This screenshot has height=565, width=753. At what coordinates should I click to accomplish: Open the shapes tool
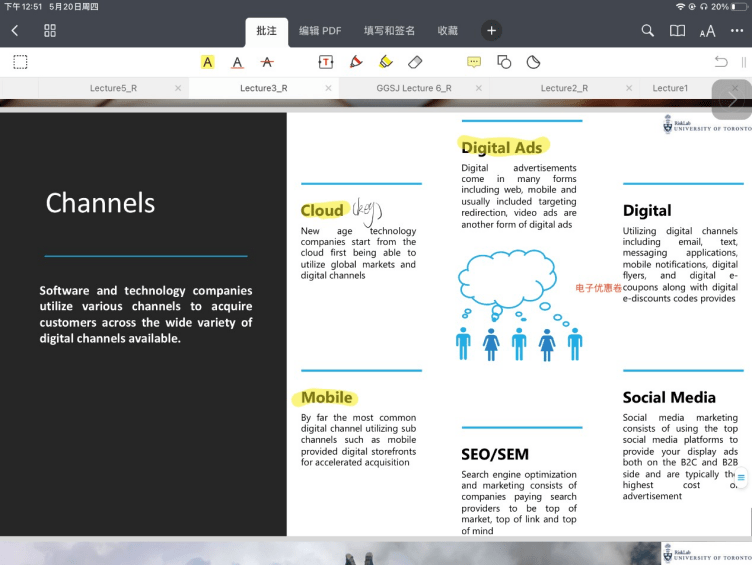click(504, 62)
